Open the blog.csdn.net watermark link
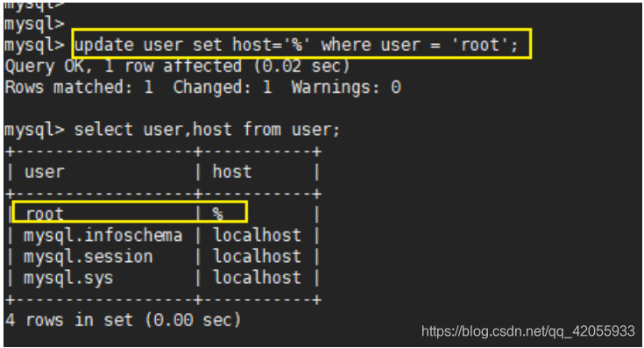Viewport: 644px width, 348px height. (x=528, y=331)
